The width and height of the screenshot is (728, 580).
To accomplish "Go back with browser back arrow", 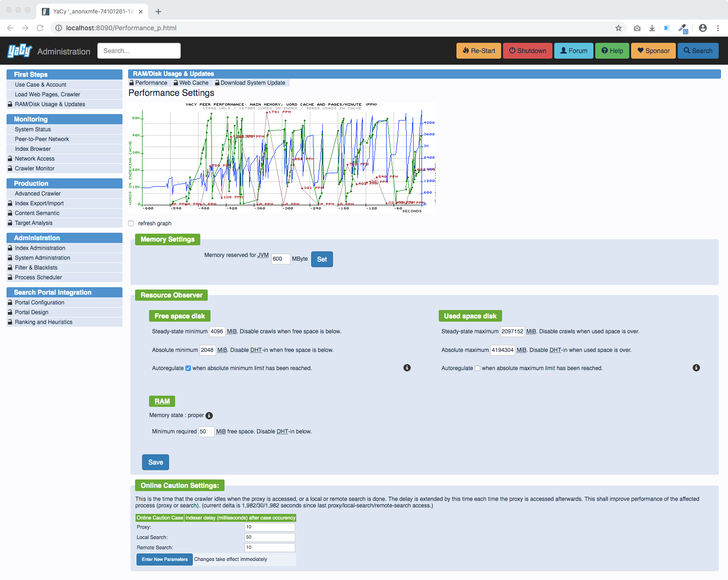I will click(10, 28).
